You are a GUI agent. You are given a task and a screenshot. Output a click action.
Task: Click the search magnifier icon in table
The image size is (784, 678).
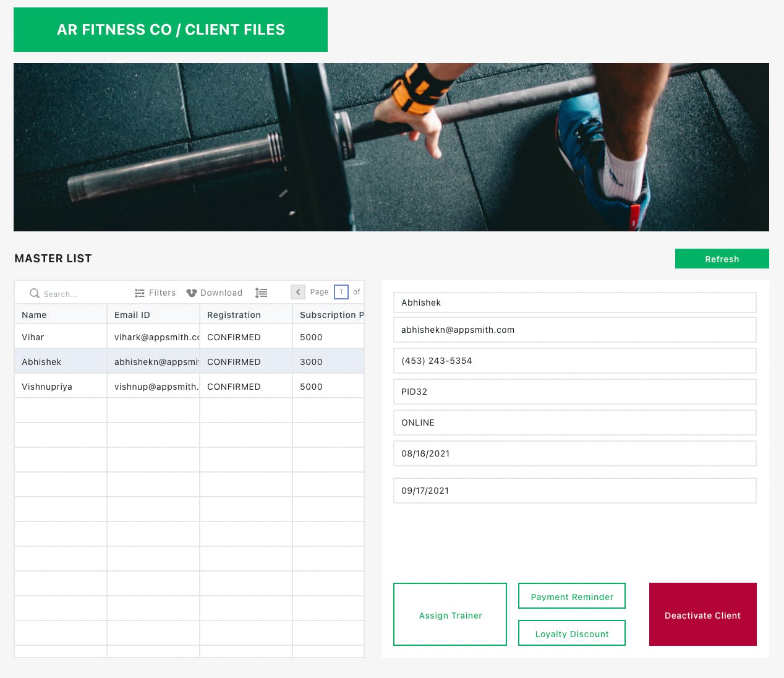tap(35, 293)
